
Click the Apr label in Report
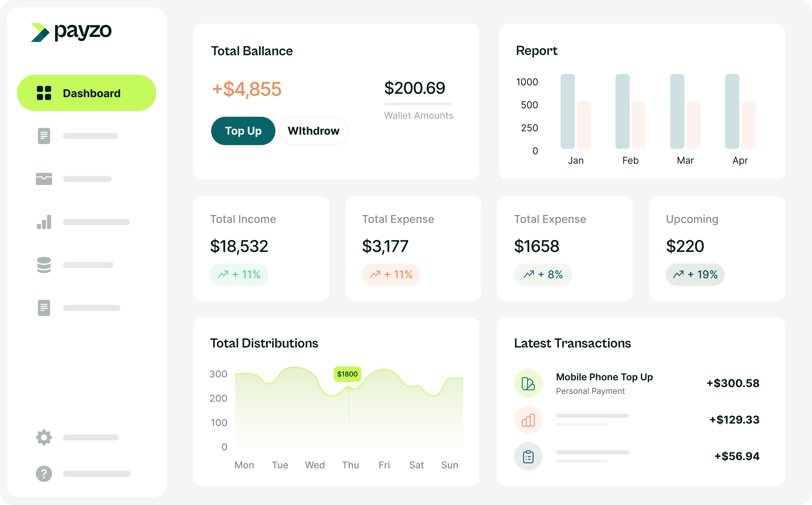740,161
